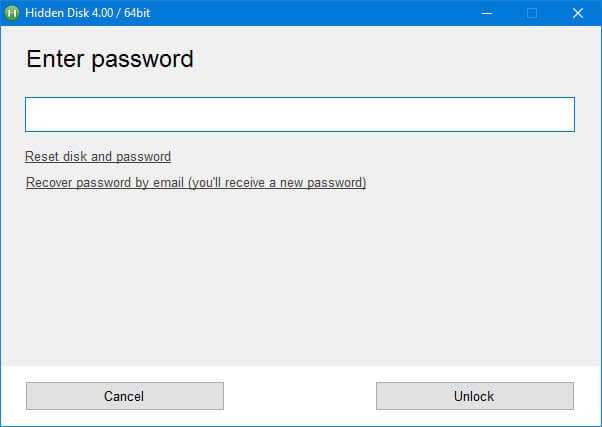Open the "Reset disk and password" link
Image resolution: width=602 pixels, height=427 pixels.
[x=98, y=156]
